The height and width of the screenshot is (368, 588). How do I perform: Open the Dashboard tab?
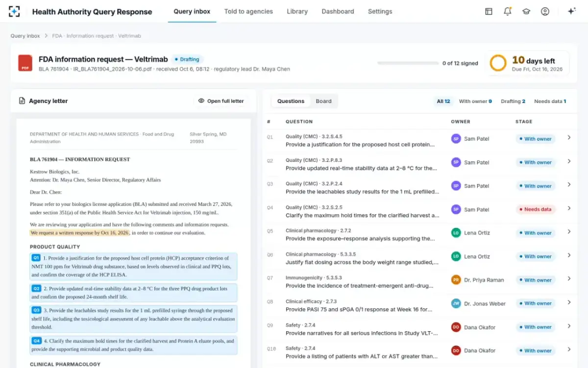[338, 11]
